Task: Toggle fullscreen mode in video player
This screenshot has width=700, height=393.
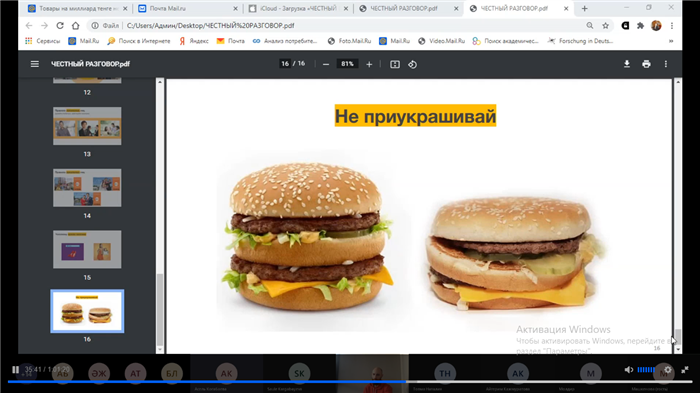Action: pyautogui.click(x=685, y=369)
